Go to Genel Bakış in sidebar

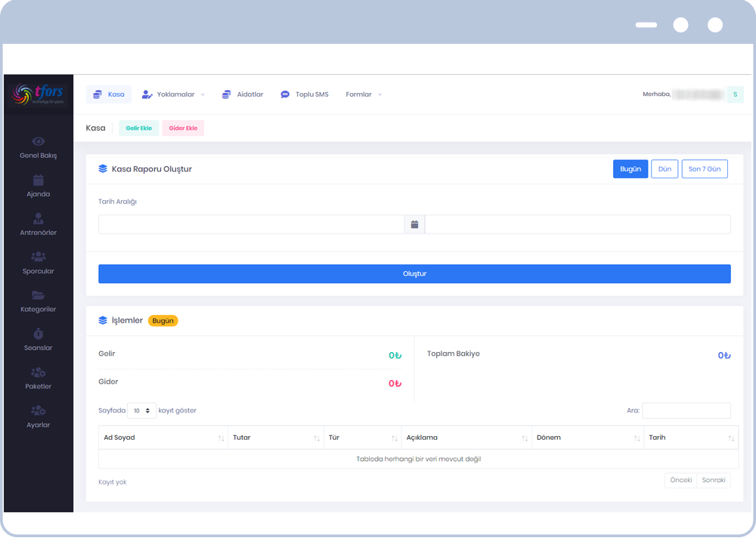[x=38, y=147]
